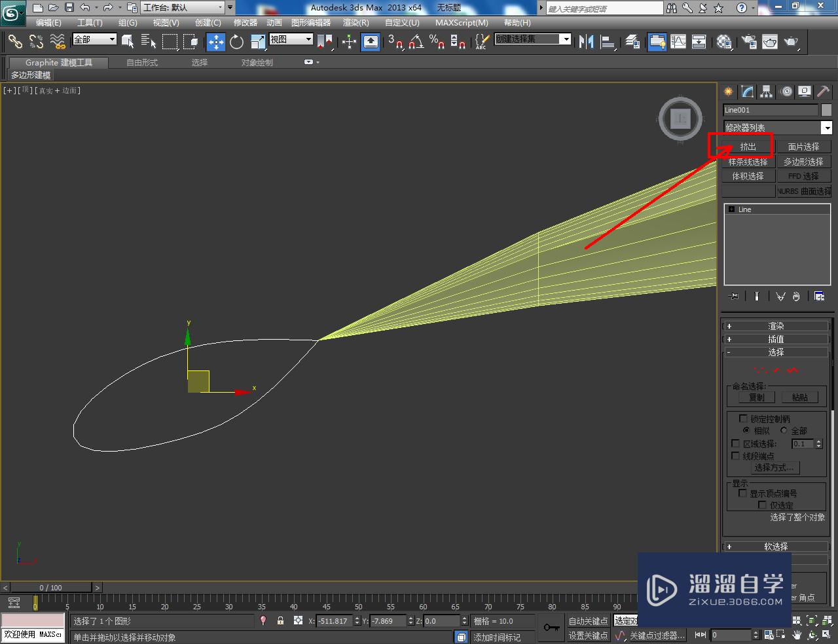The width and height of the screenshot is (838, 644).
Task: Expand the Line item in modifier stack
Action: click(731, 209)
